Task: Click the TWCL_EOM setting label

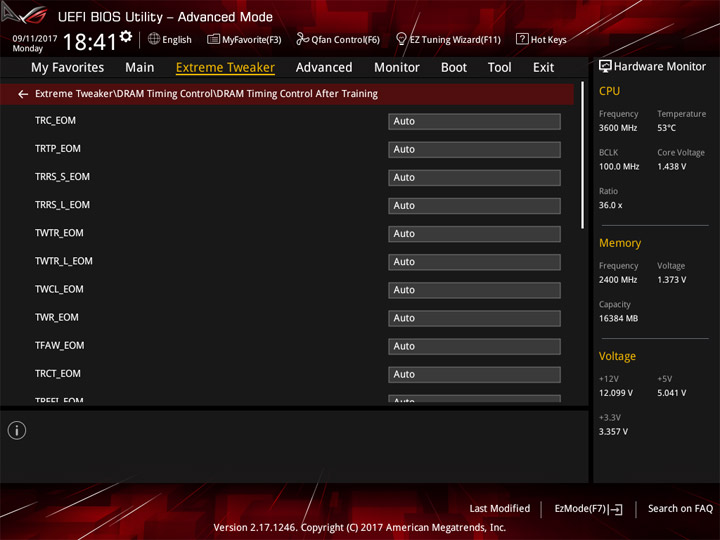Action: 59,289
